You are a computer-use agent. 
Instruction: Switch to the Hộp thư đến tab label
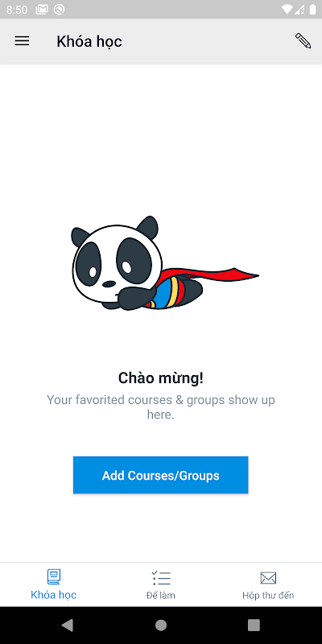(268, 595)
